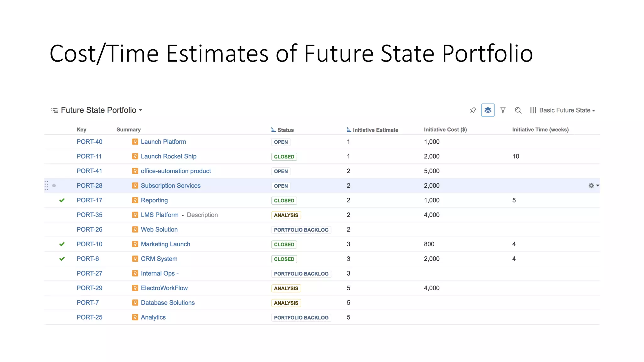This screenshot has width=644, height=362.
Task: Open issue key PORT-25
Action: (x=89, y=317)
